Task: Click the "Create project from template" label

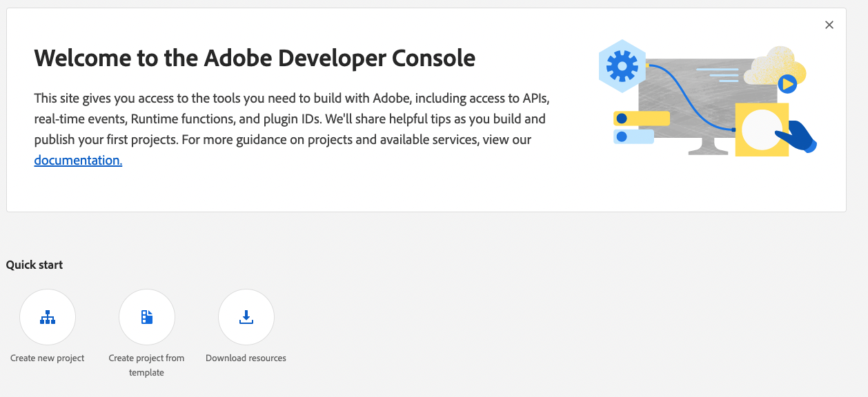Action: coord(146,365)
